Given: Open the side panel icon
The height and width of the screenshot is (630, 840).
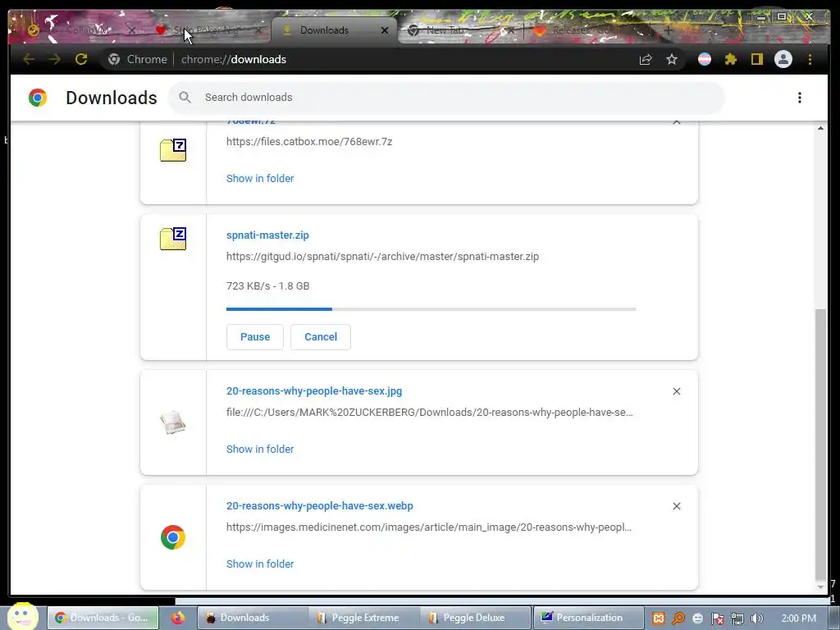Looking at the screenshot, I should (x=756, y=59).
